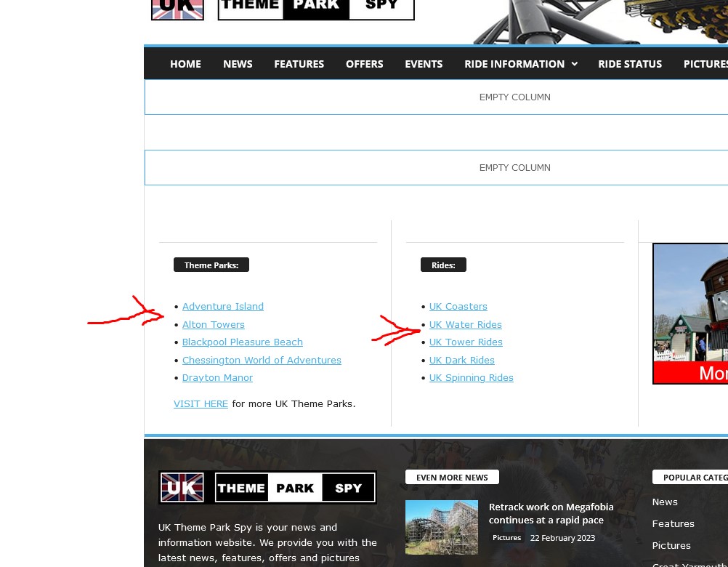Open the Drayton Manor link
This screenshot has height=567, width=728.
[217, 378]
